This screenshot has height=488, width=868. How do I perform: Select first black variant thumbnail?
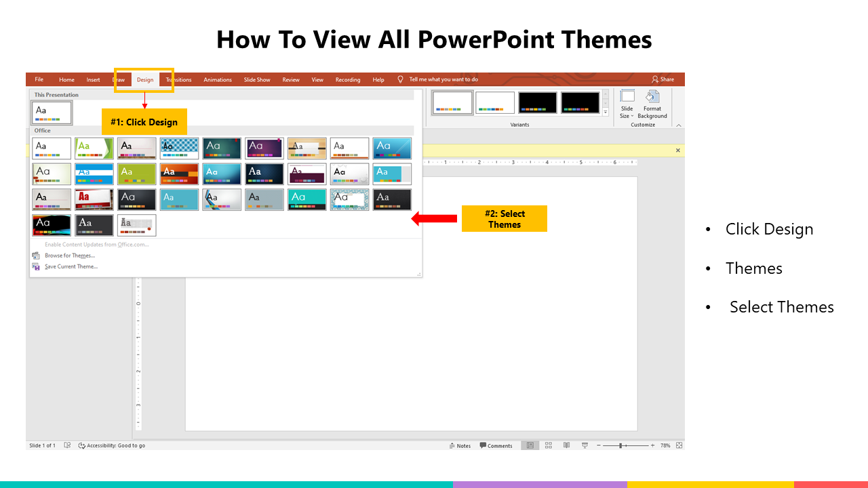coord(538,102)
